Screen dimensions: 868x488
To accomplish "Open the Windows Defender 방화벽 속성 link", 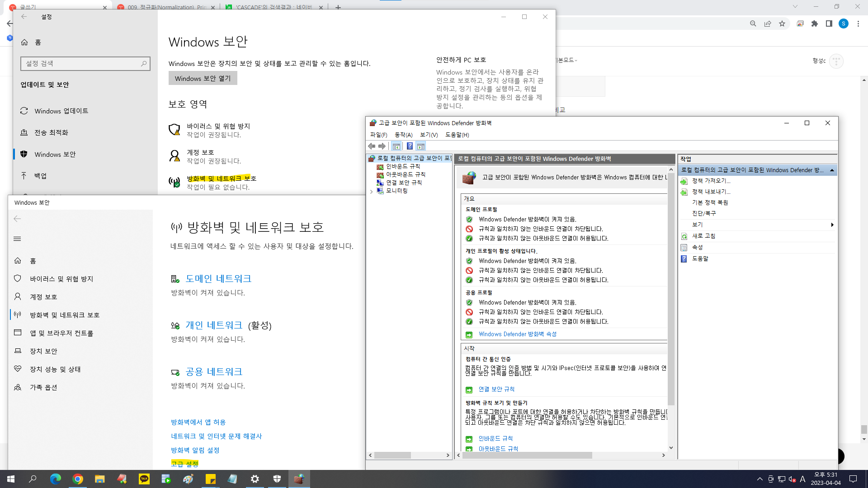I will [x=518, y=334].
